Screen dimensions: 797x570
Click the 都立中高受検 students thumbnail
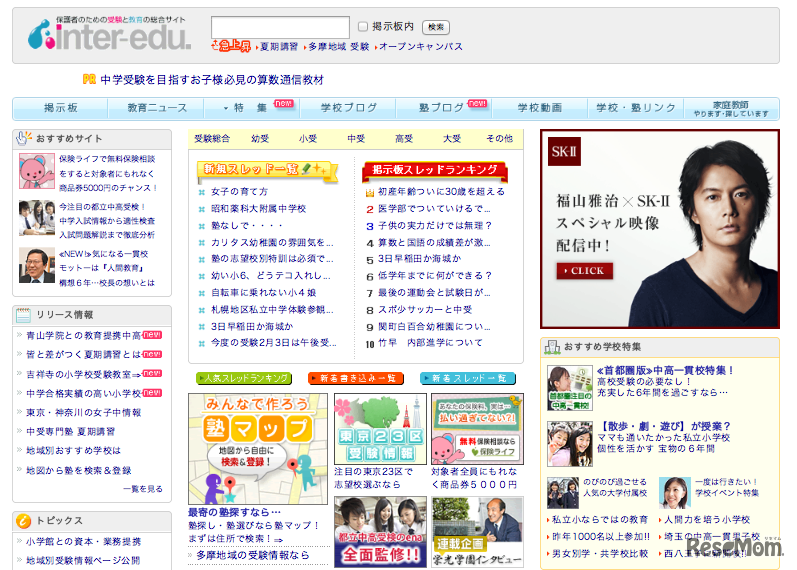point(37,218)
